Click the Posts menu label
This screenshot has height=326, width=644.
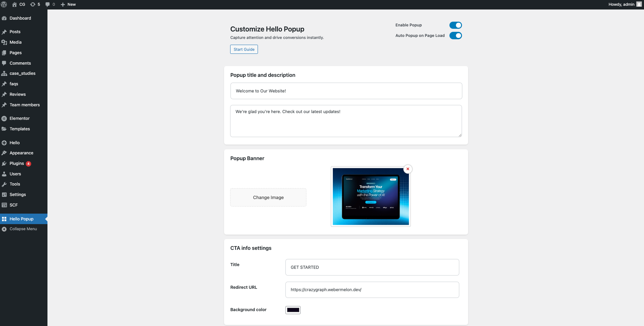click(x=15, y=32)
